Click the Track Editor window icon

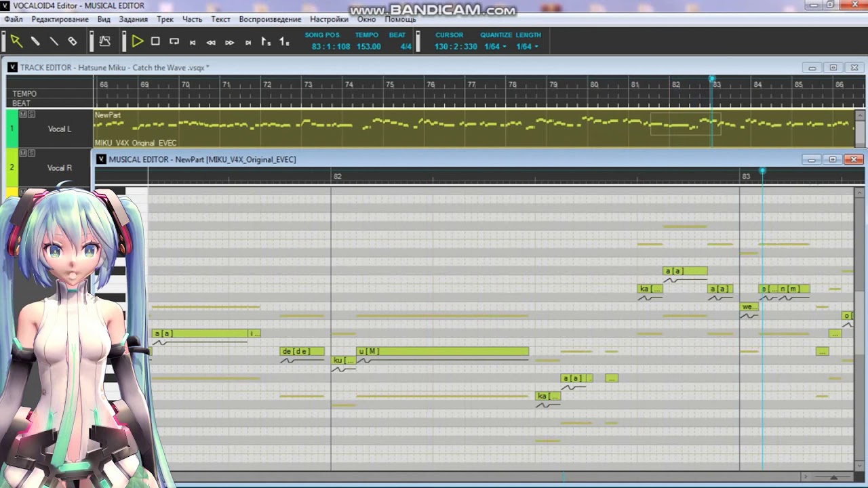(x=12, y=67)
